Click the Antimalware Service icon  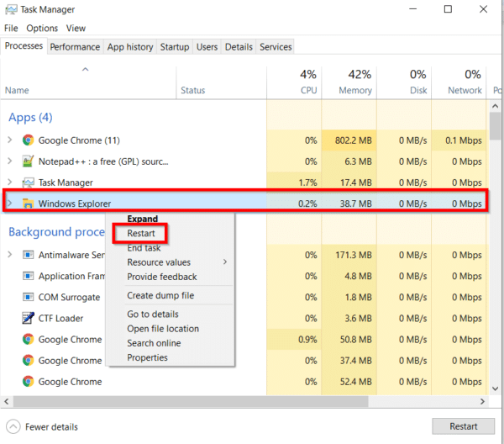pos(28,255)
